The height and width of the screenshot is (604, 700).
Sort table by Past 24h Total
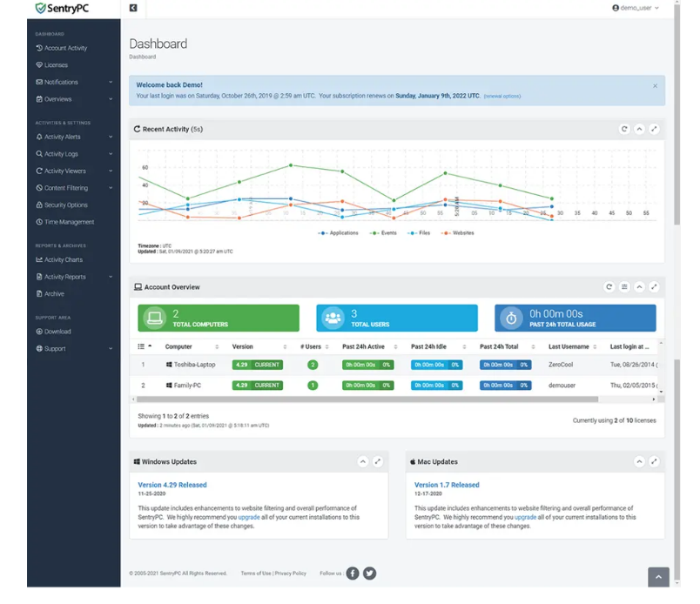507,346
